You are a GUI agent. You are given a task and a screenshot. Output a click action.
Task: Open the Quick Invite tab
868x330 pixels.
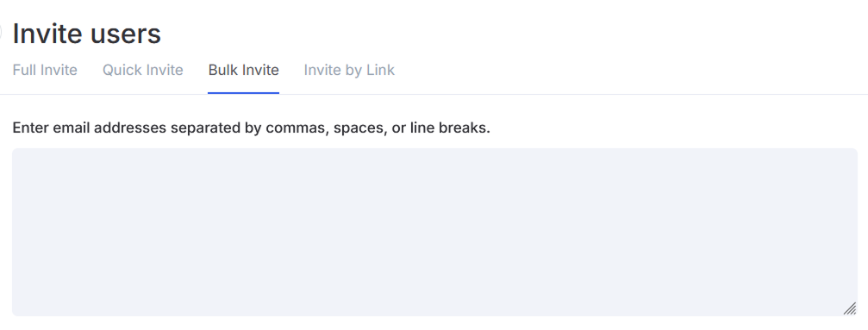click(143, 71)
